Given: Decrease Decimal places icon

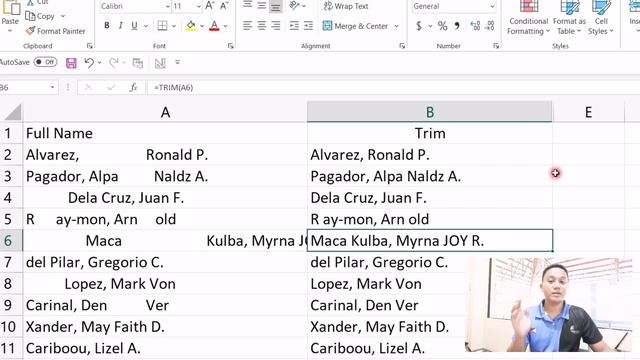Looking at the screenshot, I should pos(490,26).
